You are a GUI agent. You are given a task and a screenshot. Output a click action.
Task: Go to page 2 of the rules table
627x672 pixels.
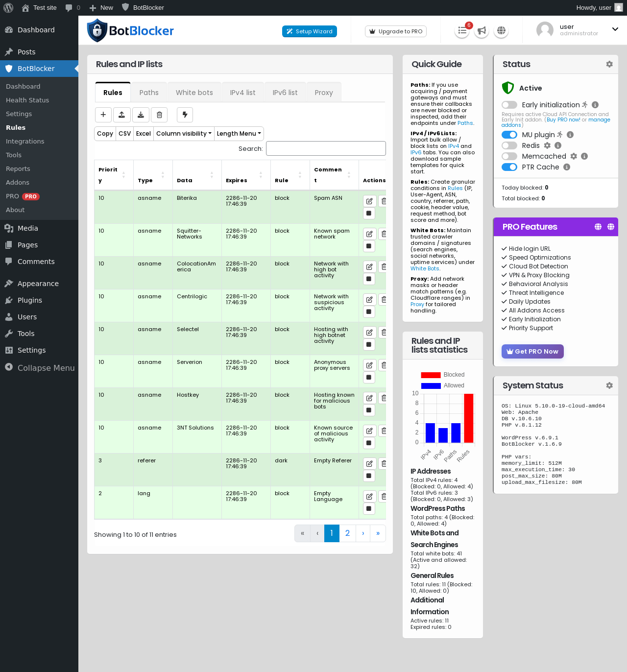pyautogui.click(x=347, y=533)
